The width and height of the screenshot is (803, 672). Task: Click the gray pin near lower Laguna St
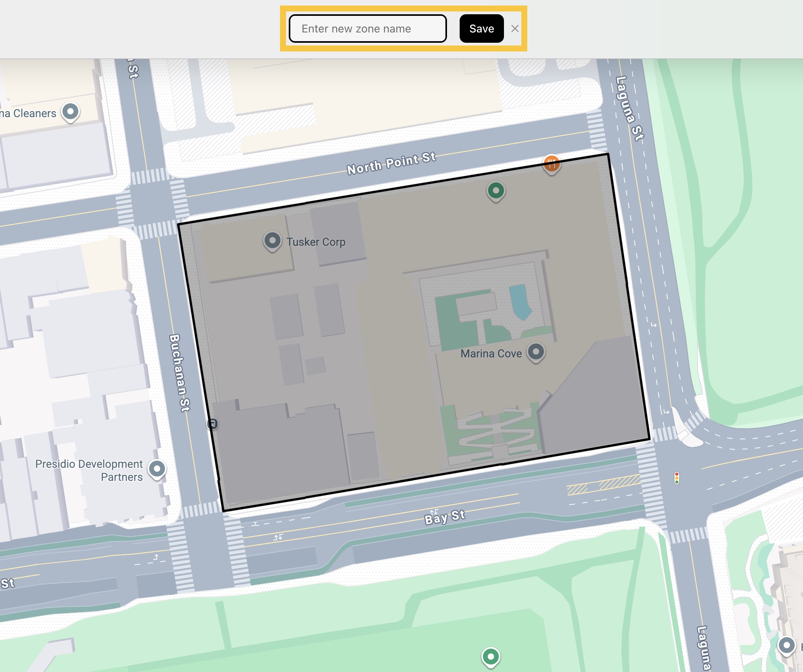click(x=786, y=645)
